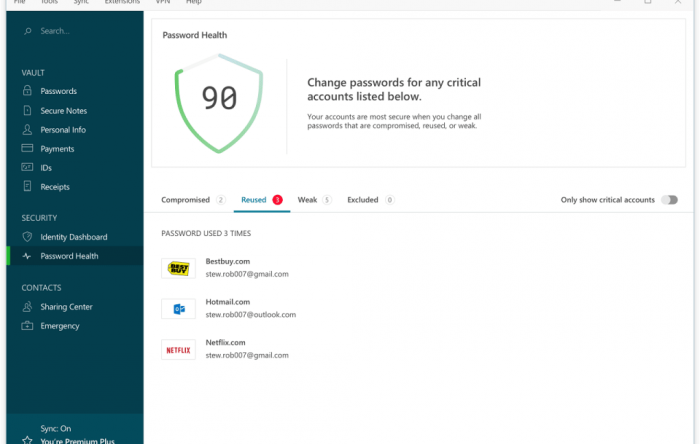Click the Reused count badge 3
Viewport: 700px width, 444px height.
277,199
